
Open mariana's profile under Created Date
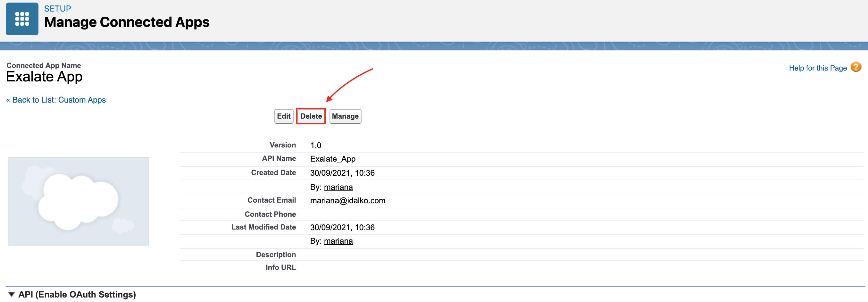pyautogui.click(x=338, y=187)
